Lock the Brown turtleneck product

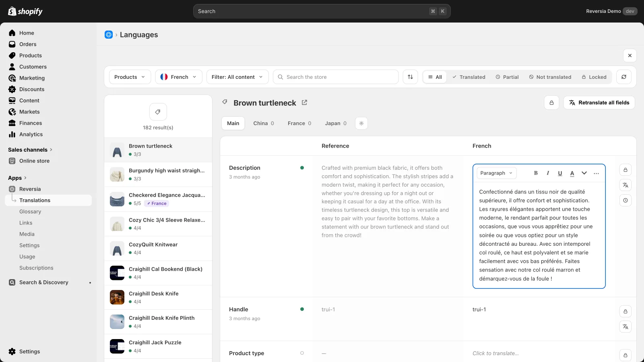coord(551,103)
